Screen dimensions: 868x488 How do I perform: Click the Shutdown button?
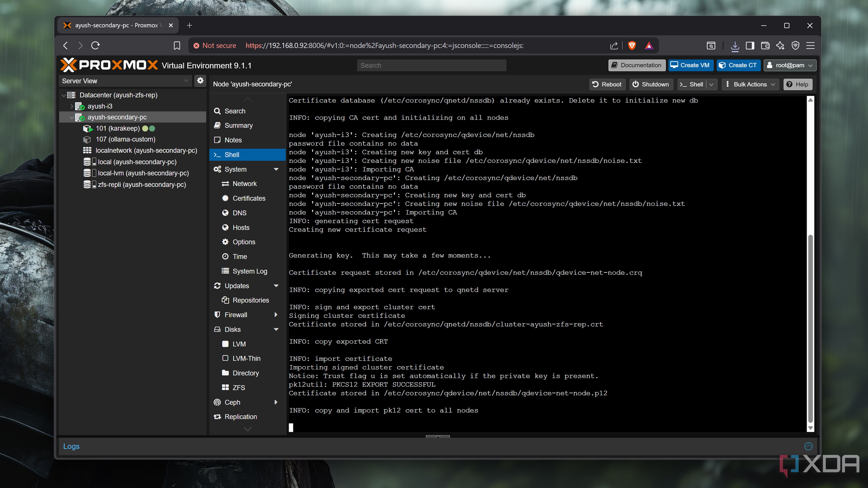(651, 84)
